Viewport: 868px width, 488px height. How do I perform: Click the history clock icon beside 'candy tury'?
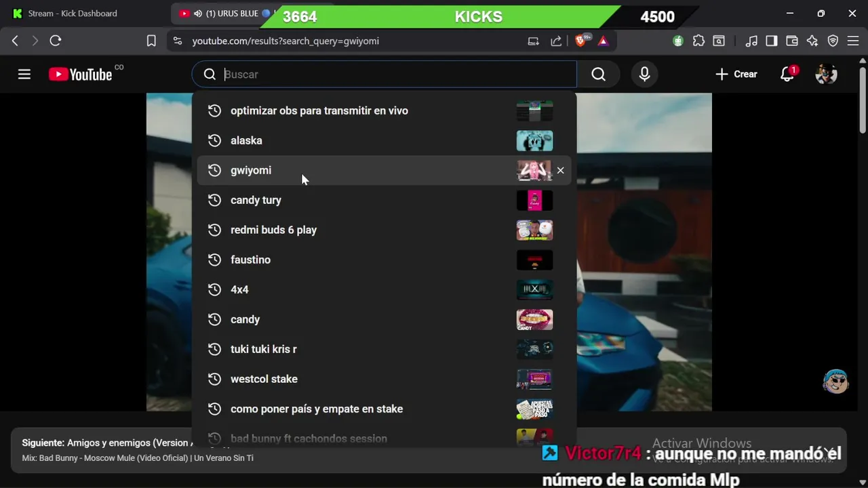coord(214,200)
